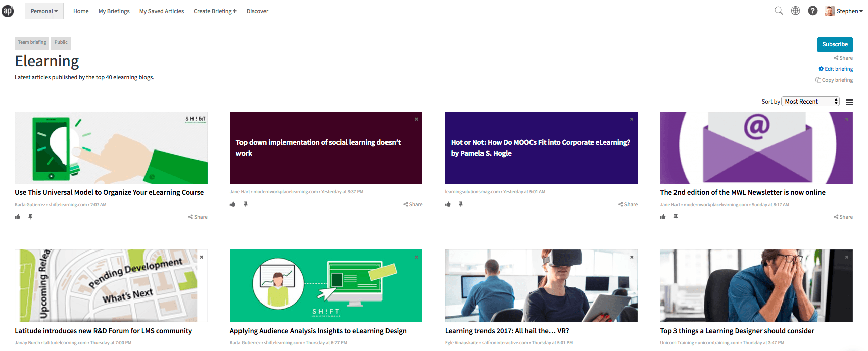The image size is (868, 351).
Task: Open Applying Audience Analysis Insights title
Action: [x=318, y=331]
